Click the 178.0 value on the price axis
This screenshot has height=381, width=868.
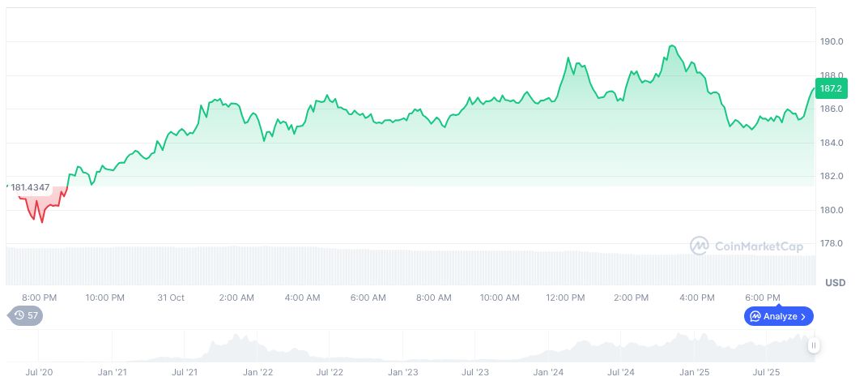point(831,243)
